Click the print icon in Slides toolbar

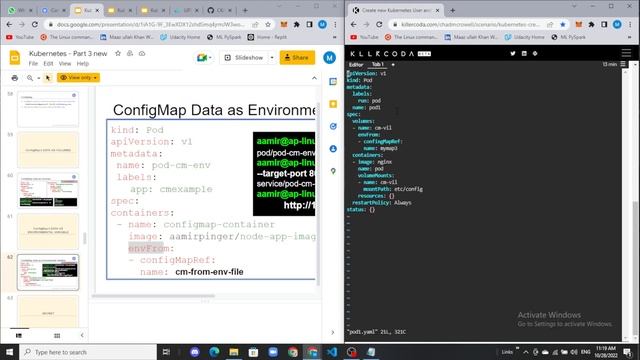(x=15, y=78)
